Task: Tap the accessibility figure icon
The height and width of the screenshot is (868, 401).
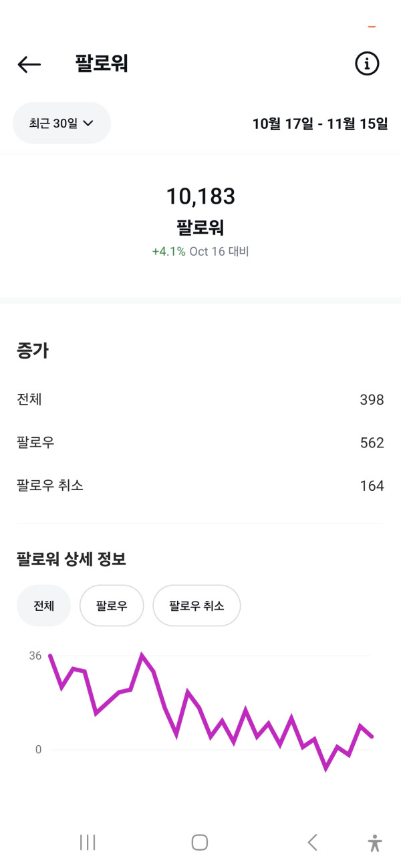Action: tap(375, 843)
